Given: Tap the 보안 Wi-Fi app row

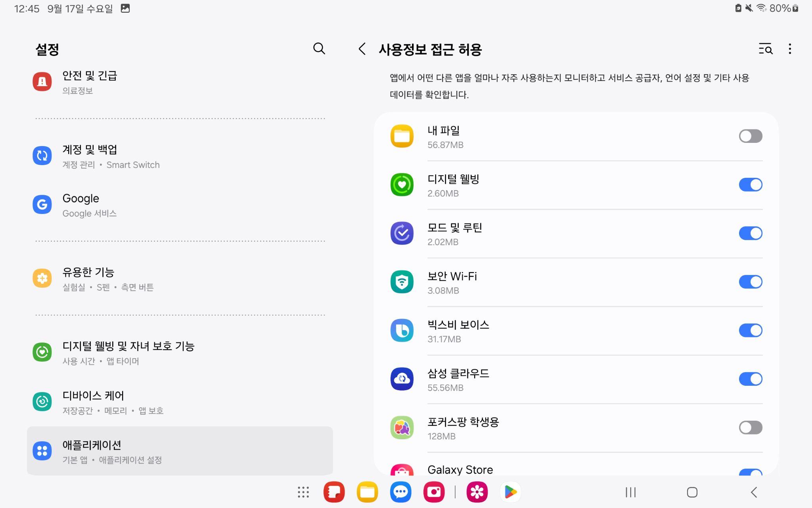Looking at the screenshot, I should point(452,282).
